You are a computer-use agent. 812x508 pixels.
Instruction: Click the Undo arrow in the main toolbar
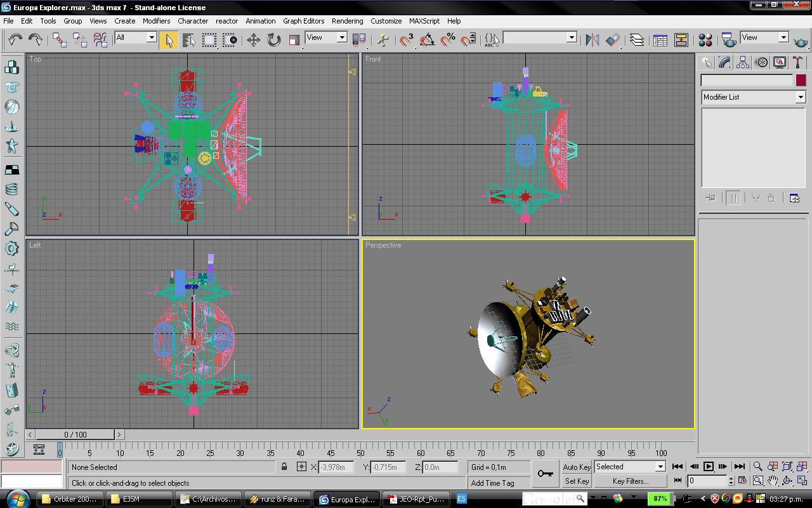pyautogui.click(x=15, y=39)
